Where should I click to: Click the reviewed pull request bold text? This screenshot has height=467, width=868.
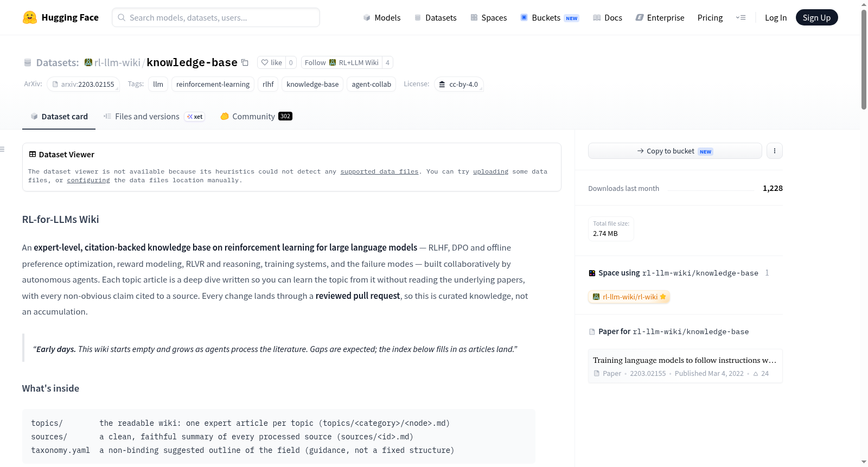pyautogui.click(x=358, y=296)
